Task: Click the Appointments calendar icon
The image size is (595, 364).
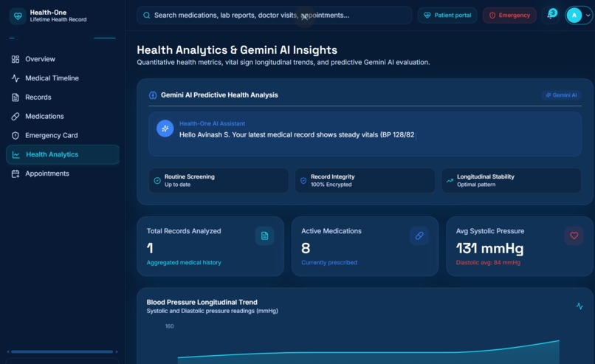Action: pyautogui.click(x=16, y=174)
